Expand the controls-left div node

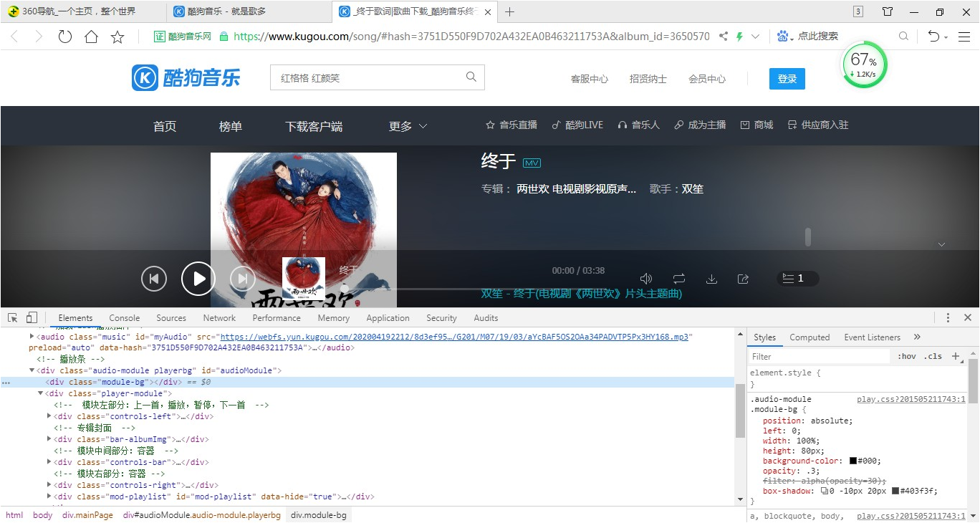coord(49,416)
